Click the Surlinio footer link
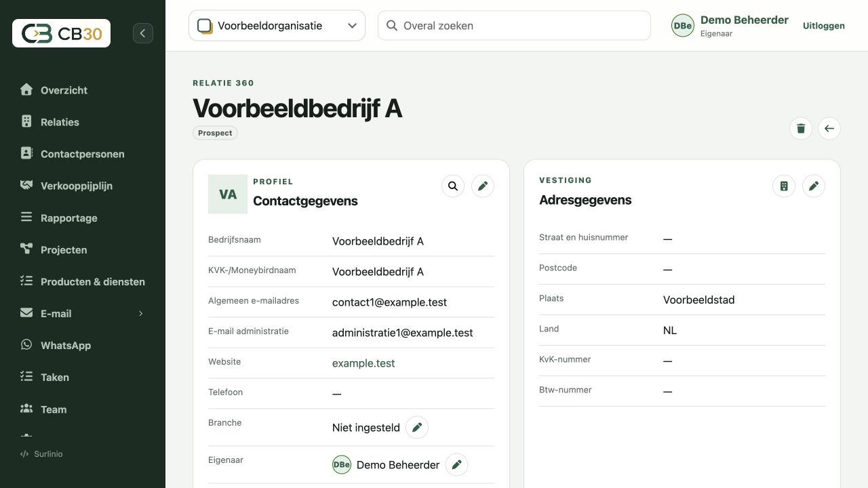 coord(41,454)
